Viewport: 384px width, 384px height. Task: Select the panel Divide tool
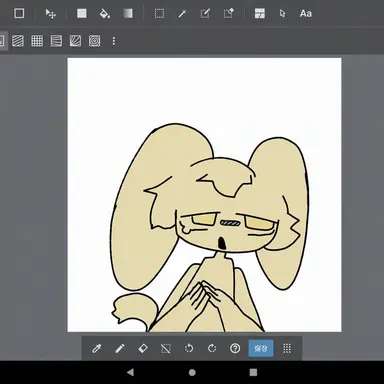260,14
